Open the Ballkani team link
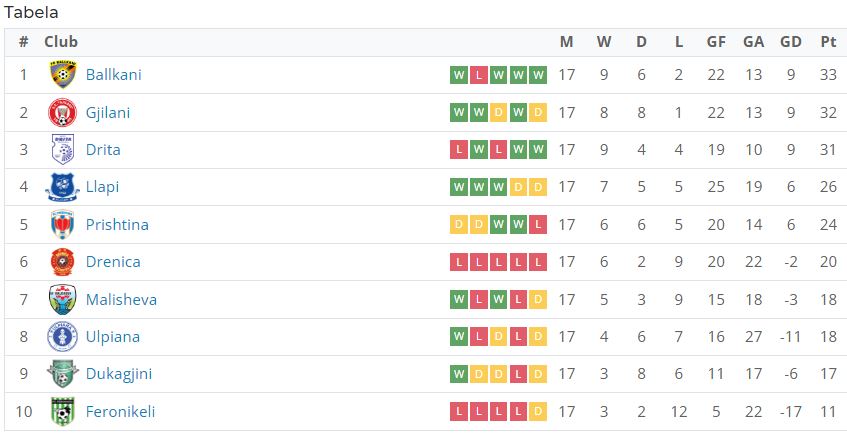The width and height of the screenshot is (847, 433). 113,75
